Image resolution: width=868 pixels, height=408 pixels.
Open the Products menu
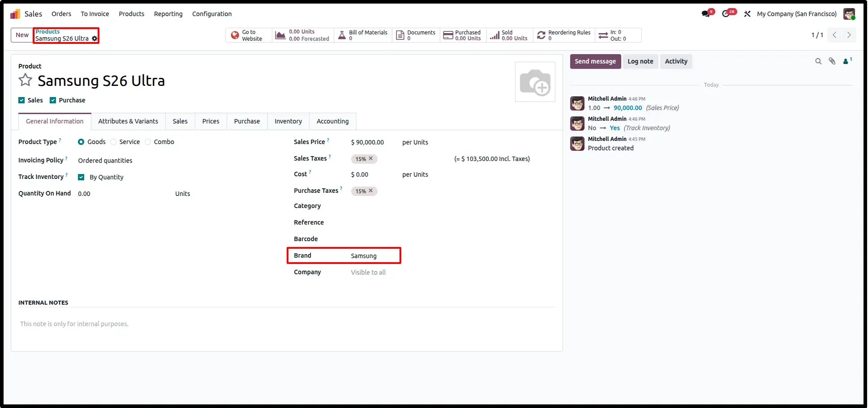tap(132, 14)
